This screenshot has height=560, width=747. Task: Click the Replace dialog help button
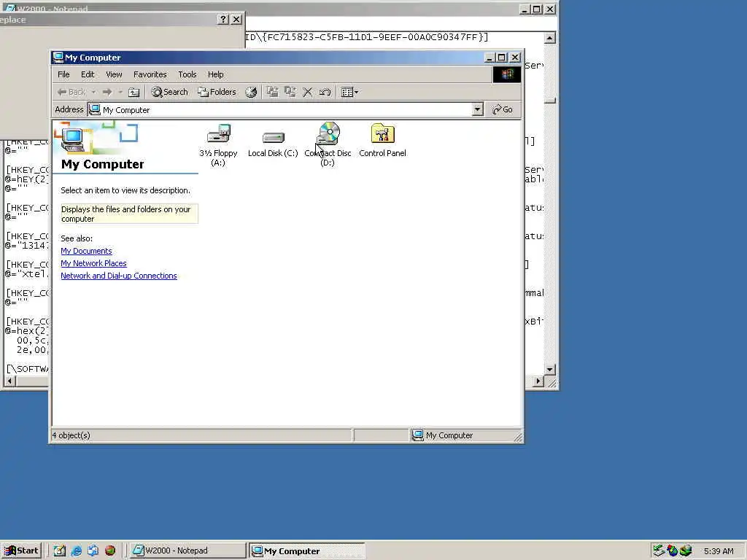[223, 19]
